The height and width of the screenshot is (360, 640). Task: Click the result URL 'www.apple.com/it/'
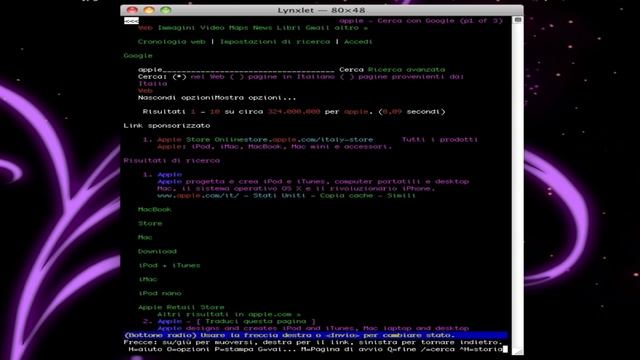coord(198,196)
